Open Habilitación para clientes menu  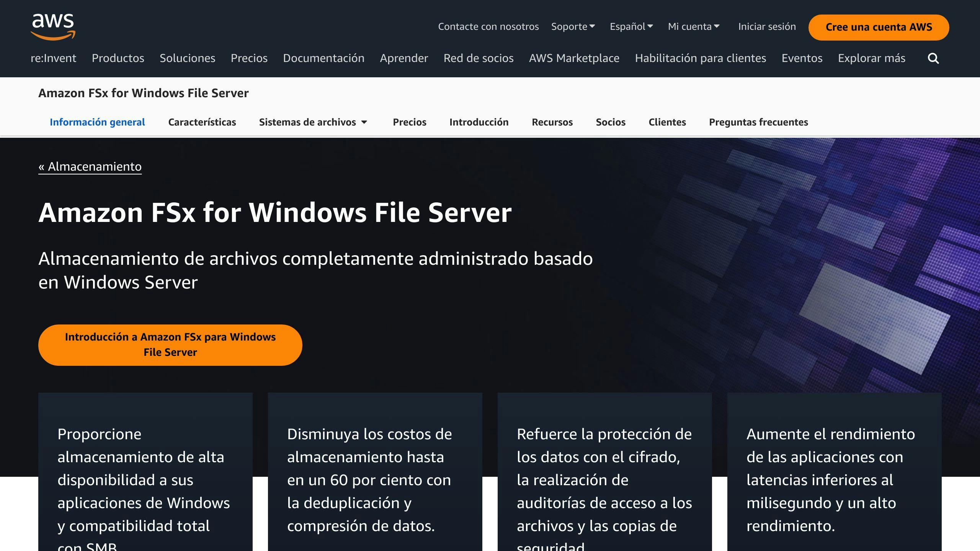click(x=701, y=58)
